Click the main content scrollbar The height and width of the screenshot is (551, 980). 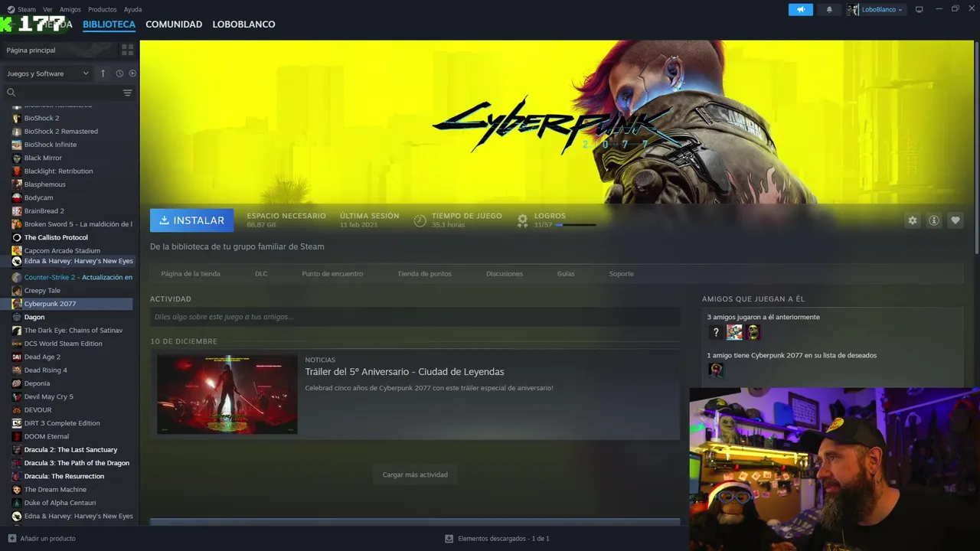pyautogui.click(x=976, y=147)
